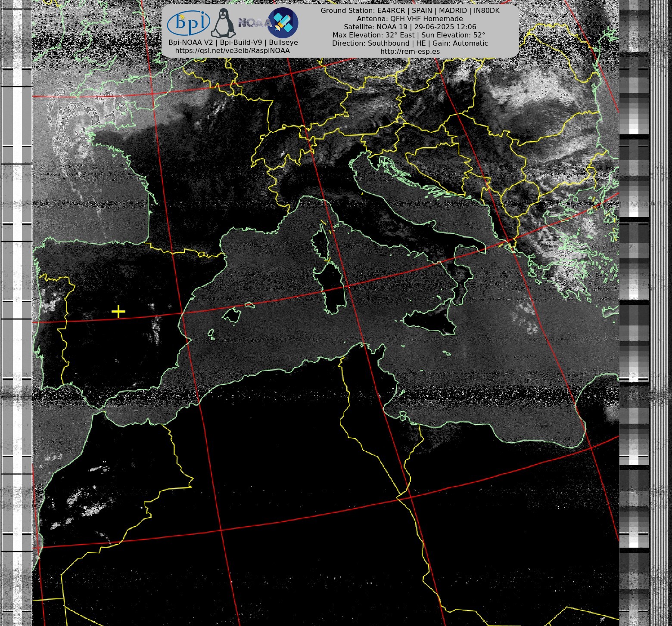Click the Tux penguin Linux icon
This screenshot has width=672, height=626.
pos(223,23)
